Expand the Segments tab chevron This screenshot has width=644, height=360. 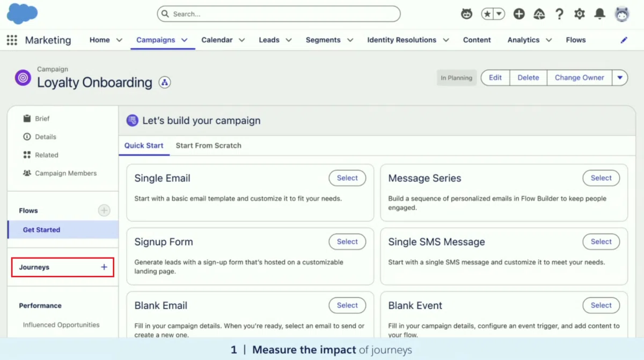(350, 40)
